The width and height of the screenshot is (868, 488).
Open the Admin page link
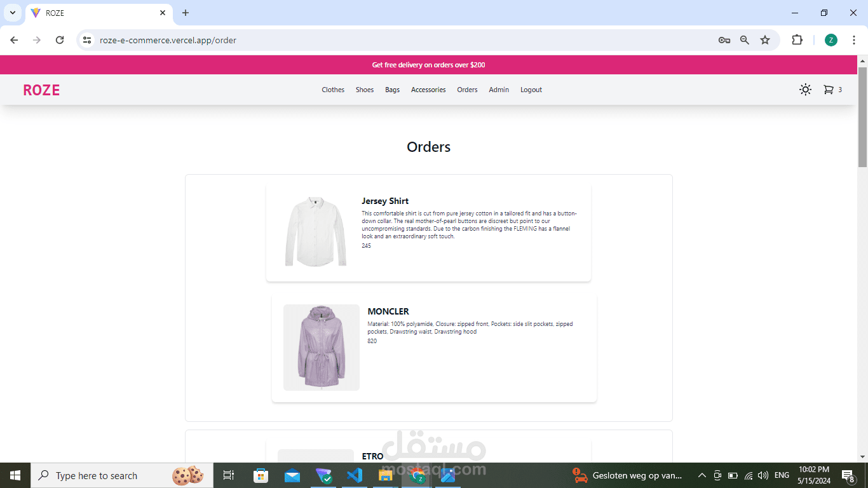[x=499, y=90]
